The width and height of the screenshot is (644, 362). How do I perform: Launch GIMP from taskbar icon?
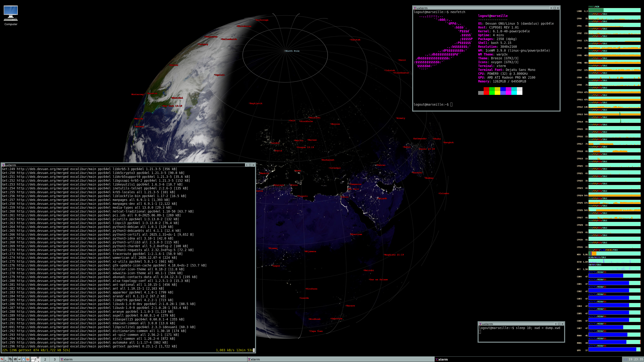coord(19,359)
